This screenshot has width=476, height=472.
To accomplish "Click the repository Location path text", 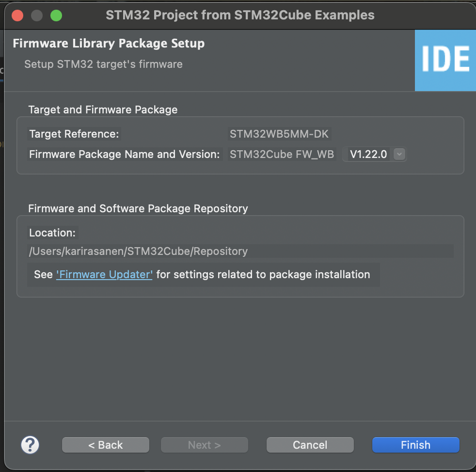I will pyautogui.click(x=138, y=251).
